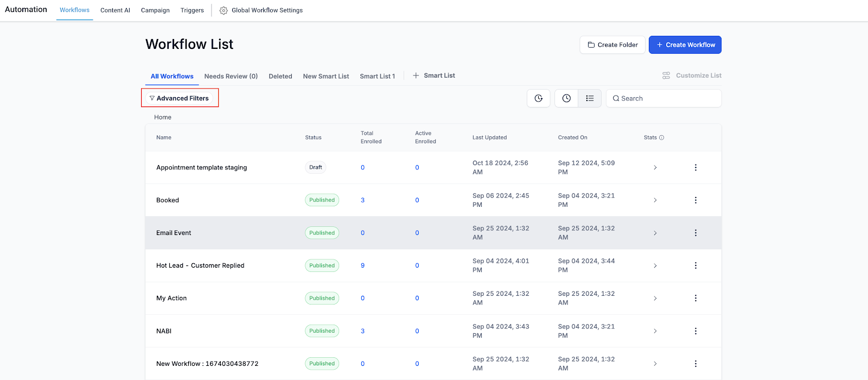The image size is (868, 380).
Task: Add a new Smart List
Action: pyautogui.click(x=433, y=75)
